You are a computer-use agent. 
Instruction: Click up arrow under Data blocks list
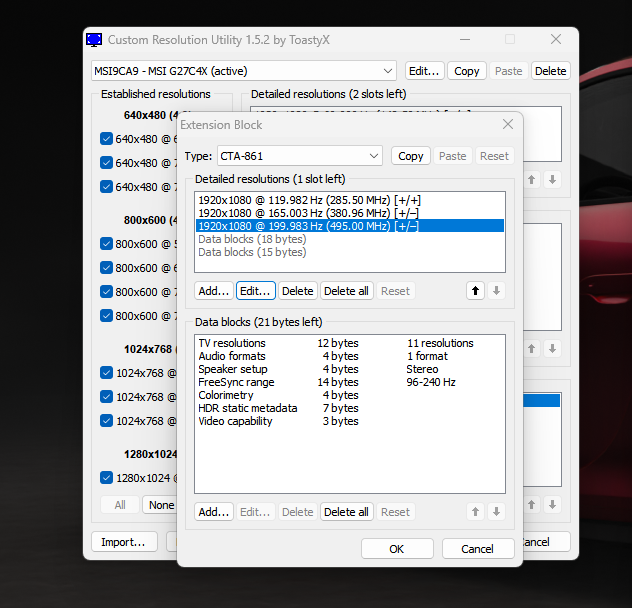(477, 512)
